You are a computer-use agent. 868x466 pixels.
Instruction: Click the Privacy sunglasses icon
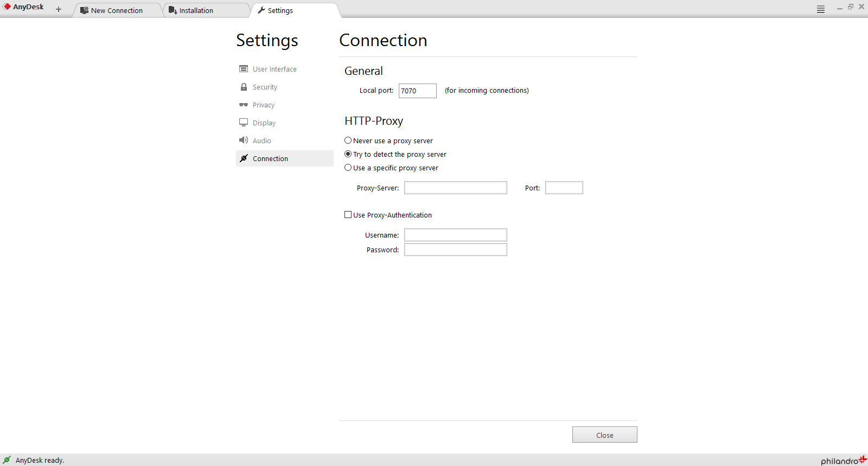(x=244, y=105)
